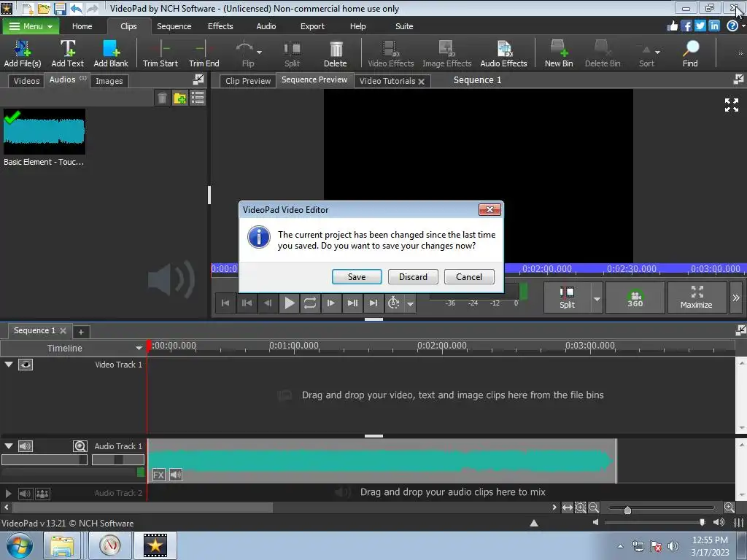This screenshot has width=747, height=560.
Task: Open the Sequence ribbon tab
Action: tap(174, 26)
